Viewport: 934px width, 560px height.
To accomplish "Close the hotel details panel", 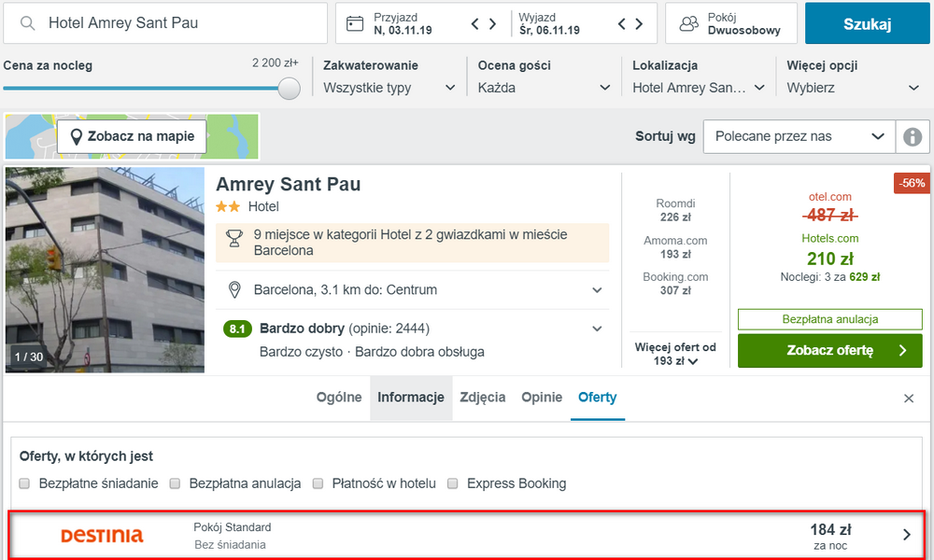I will click(x=909, y=399).
